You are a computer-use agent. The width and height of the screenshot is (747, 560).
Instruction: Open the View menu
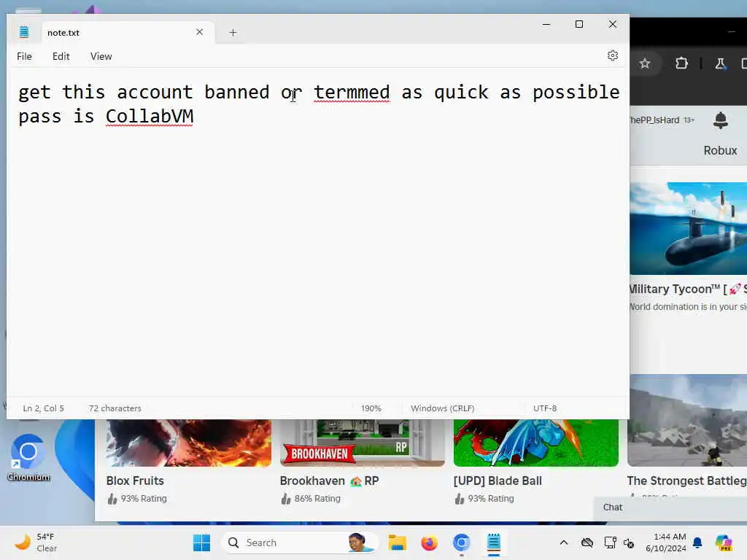101,56
